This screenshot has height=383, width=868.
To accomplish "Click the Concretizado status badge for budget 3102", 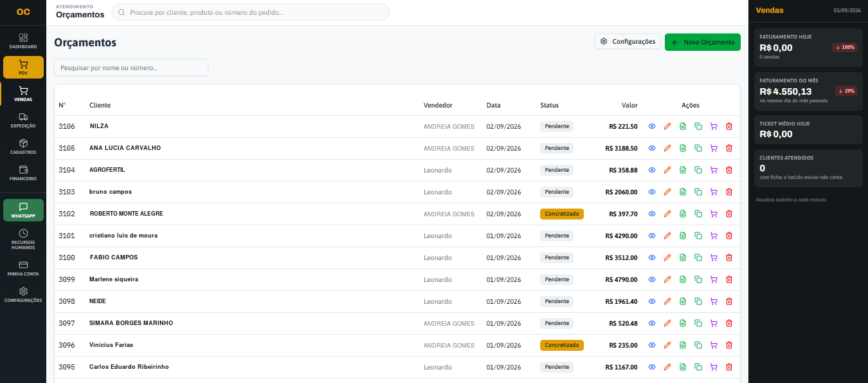I will (x=562, y=214).
